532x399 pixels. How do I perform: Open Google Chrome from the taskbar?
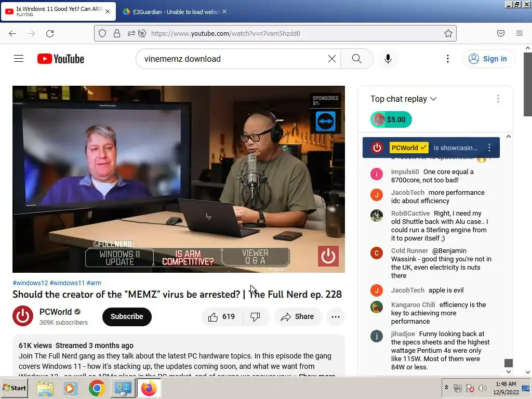(97, 389)
